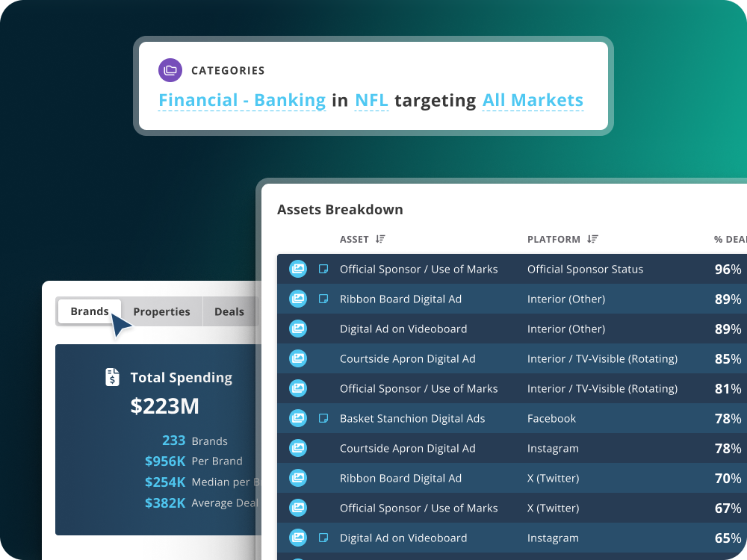Image resolution: width=747 pixels, height=560 pixels.
Task: Select 'Courtside Apron Digital Ad' 85% asset
Action: (407, 358)
